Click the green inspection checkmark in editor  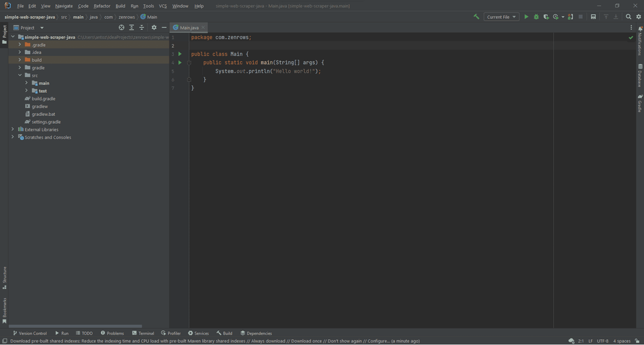tap(631, 37)
